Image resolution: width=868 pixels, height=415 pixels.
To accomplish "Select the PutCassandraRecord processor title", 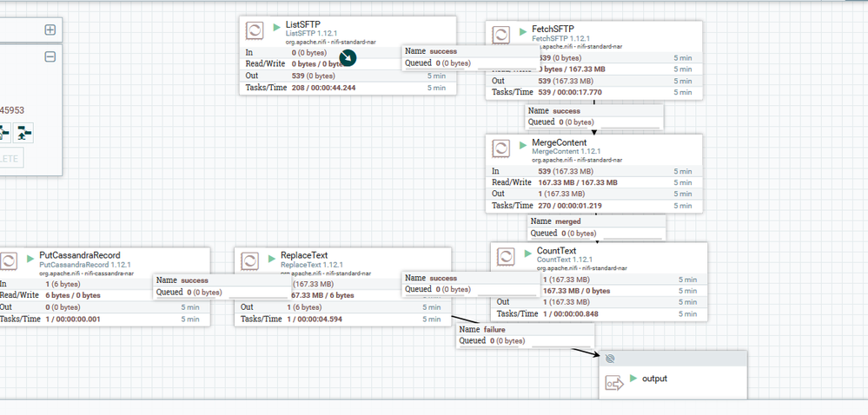I will pyautogui.click(x=80, y=255).
